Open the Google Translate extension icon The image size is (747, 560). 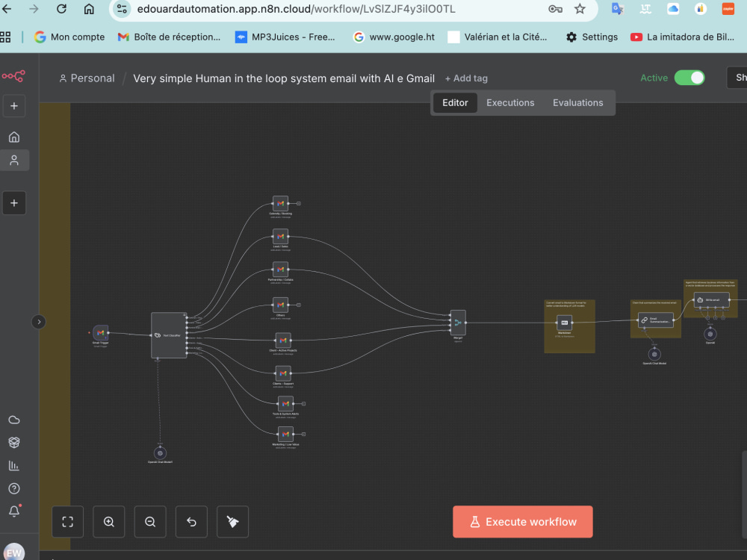click(618, 8)
